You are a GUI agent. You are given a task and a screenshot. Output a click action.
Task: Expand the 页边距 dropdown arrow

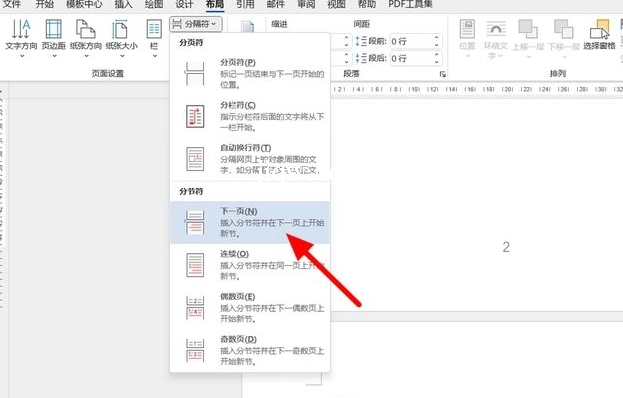pos(54,56)
